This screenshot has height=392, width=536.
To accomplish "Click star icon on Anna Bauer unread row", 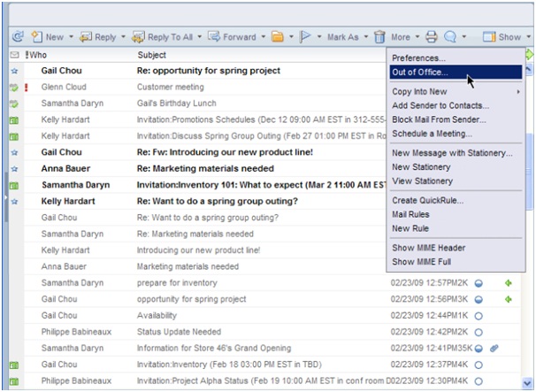I will 14,169.
